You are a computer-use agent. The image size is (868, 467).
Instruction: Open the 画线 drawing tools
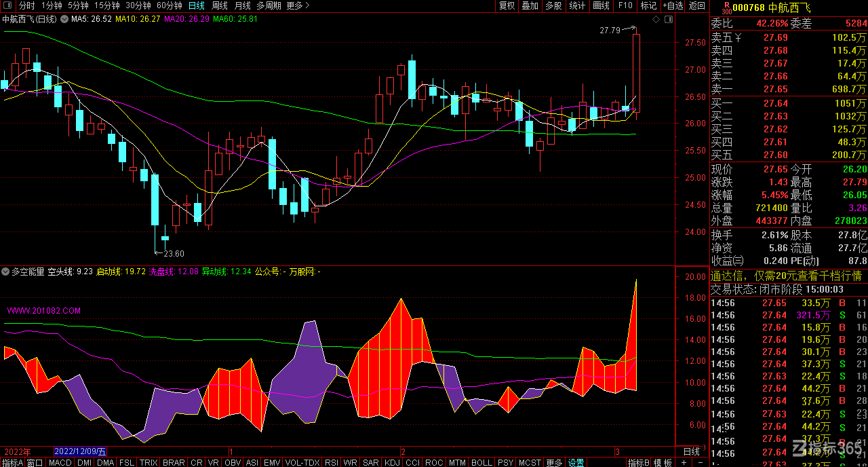[x=601, y=5]
